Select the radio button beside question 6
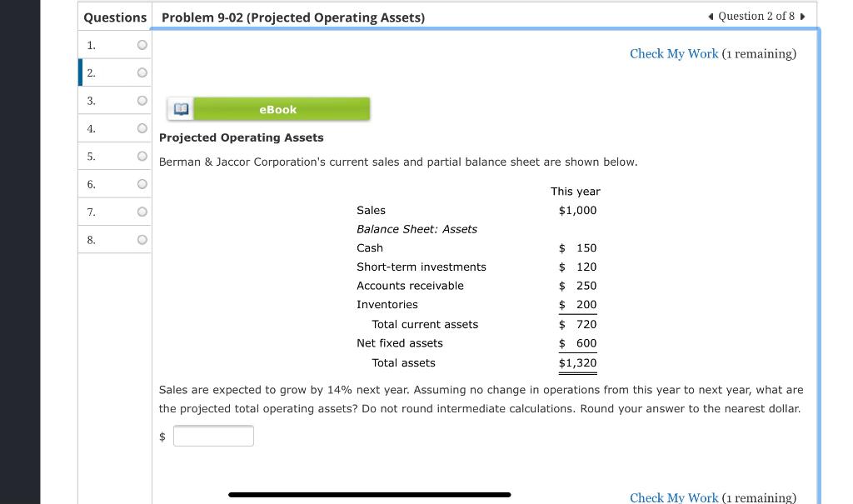The height and width of the screenshot is (504, 853). pos(142,184)
